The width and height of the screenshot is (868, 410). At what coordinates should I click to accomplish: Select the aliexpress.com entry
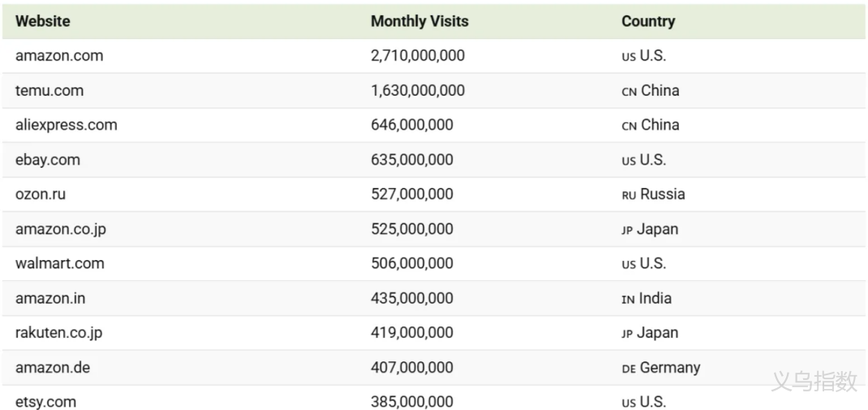(66, 125)
